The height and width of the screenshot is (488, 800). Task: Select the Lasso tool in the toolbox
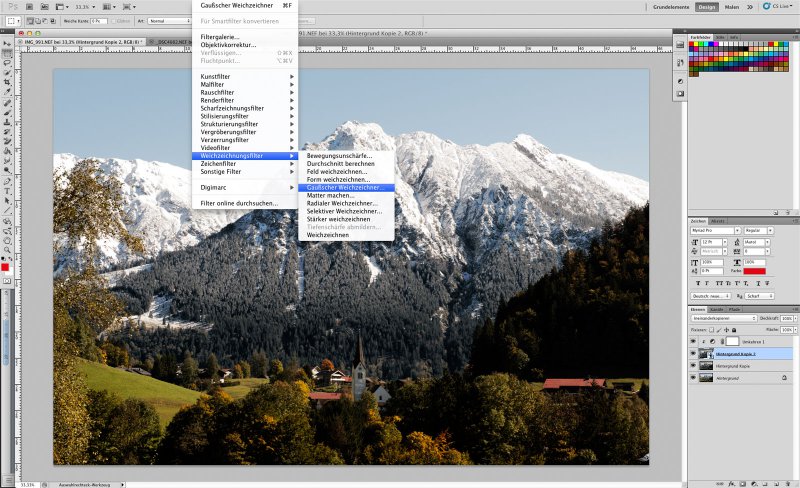[7, 60]
